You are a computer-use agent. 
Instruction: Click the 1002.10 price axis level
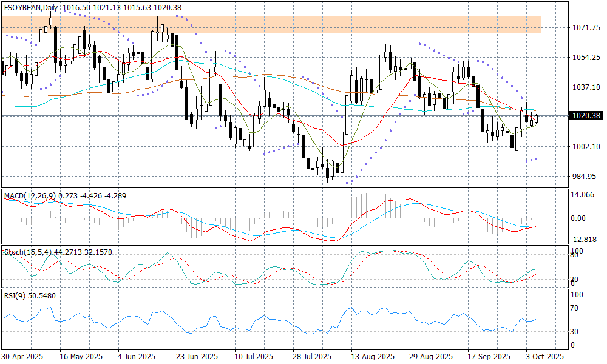tap(586, 147)
